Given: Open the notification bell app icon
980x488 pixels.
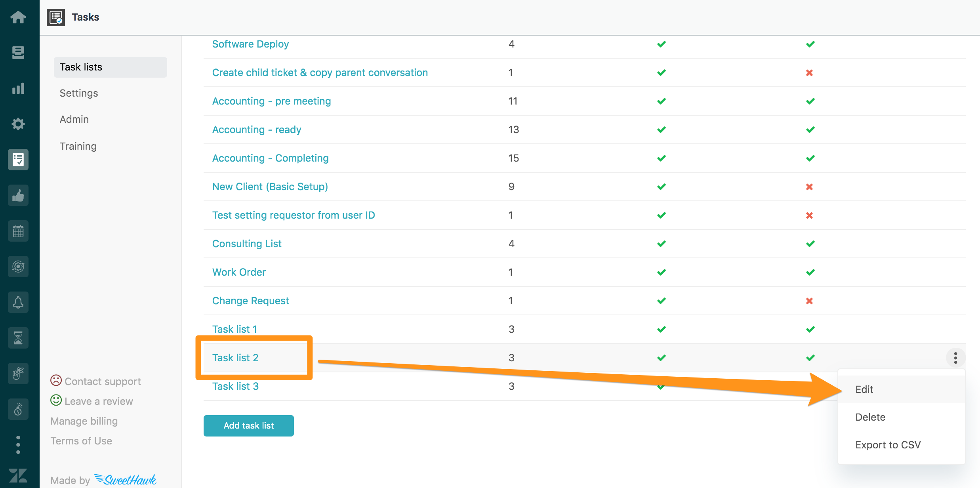Looking at the screenshot, I should tap(18, 302).
